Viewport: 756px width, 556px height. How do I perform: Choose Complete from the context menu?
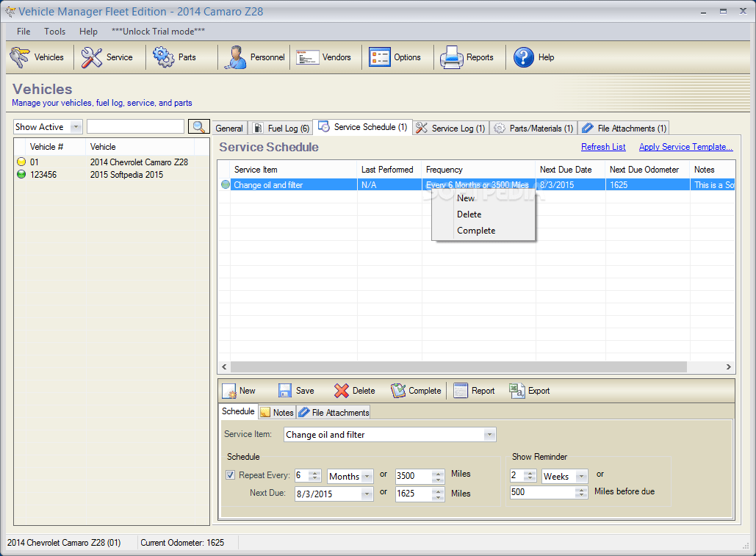pyautogui.click(x=476, y=230)
